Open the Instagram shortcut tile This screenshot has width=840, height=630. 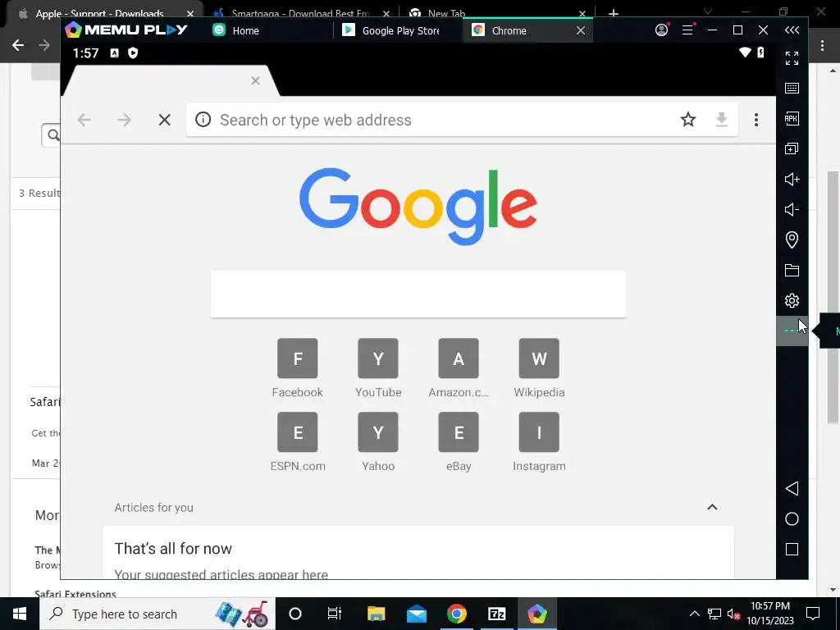(539, 442)
